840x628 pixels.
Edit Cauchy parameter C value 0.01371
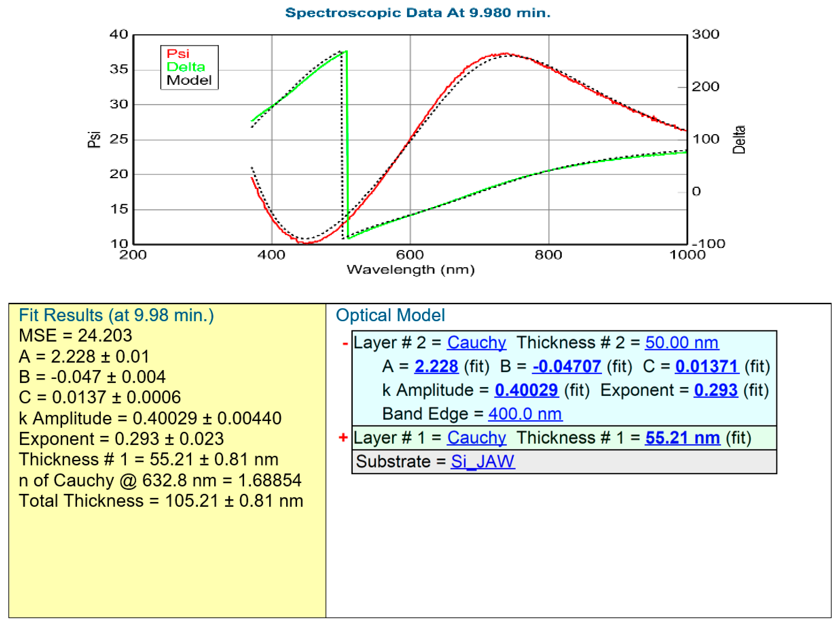(707, 366)
